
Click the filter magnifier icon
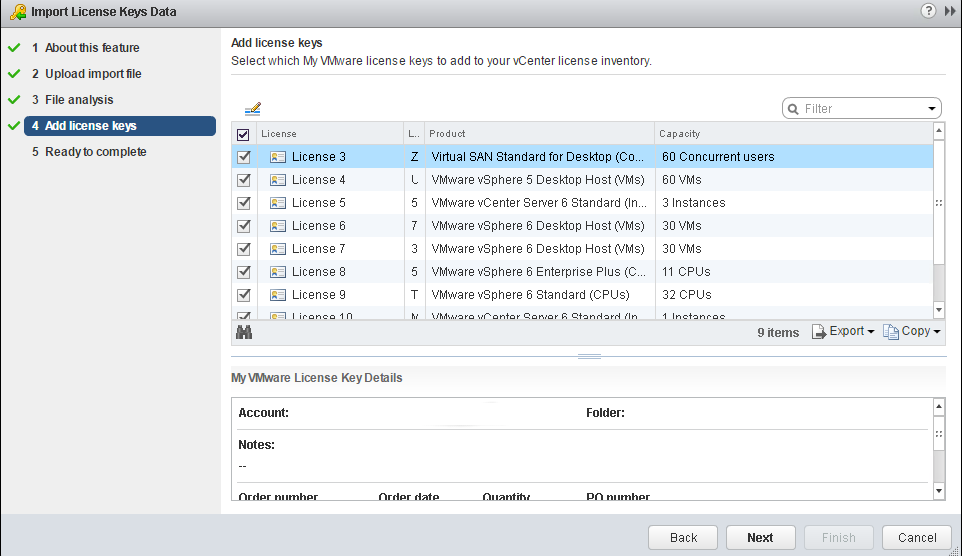point(793,109)
